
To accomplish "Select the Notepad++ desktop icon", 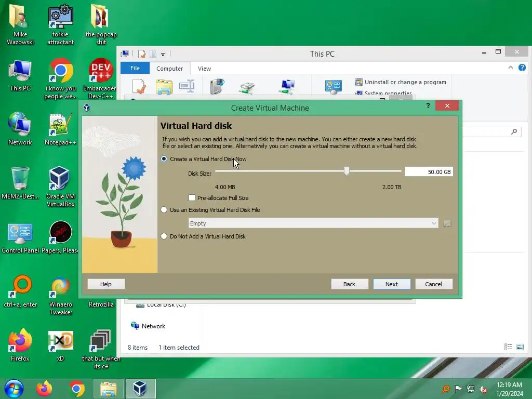I will point(60,129).
